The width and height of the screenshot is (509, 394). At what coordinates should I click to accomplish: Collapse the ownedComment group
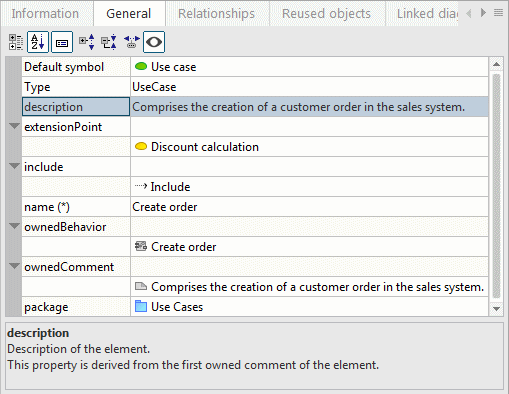(x=14, y=266)
